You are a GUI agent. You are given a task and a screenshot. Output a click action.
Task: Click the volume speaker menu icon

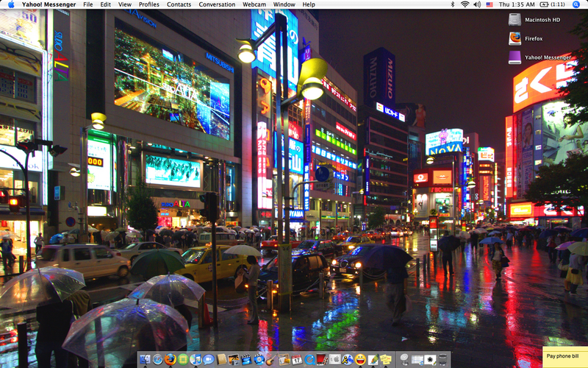477,4
